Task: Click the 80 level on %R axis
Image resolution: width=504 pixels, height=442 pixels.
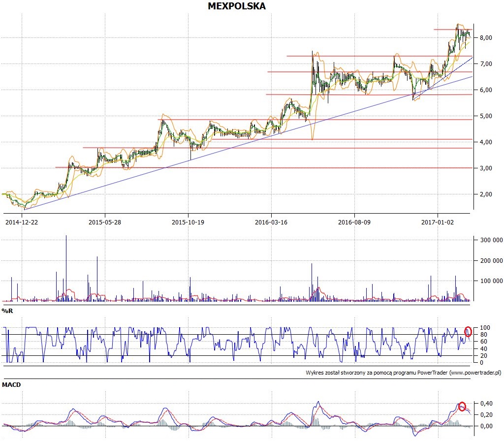Action: click(x=483, y=335)
